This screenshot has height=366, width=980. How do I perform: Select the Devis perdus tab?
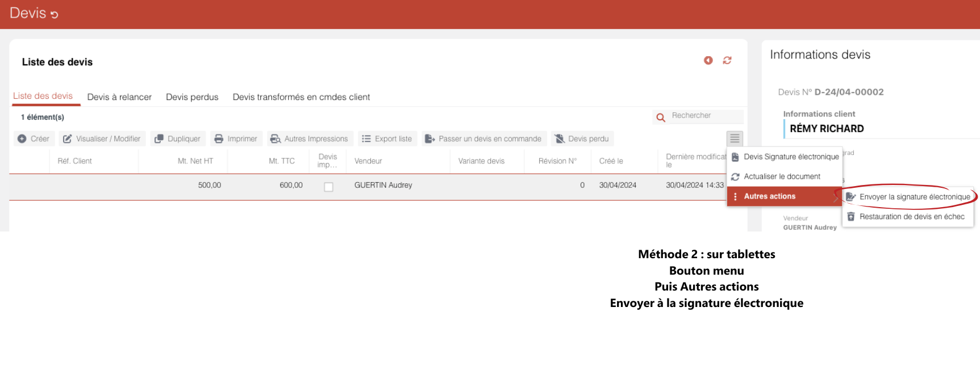pyautogui.click(x=192, y=97)
